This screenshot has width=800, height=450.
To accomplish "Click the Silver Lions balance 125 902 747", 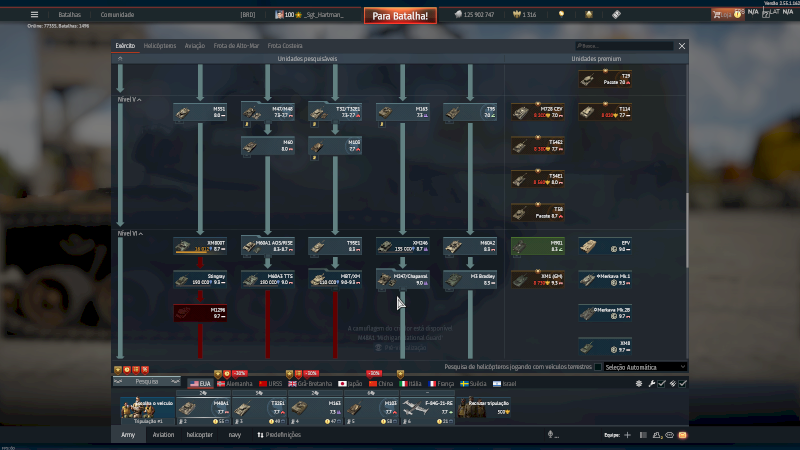I will tap(474, 15).
